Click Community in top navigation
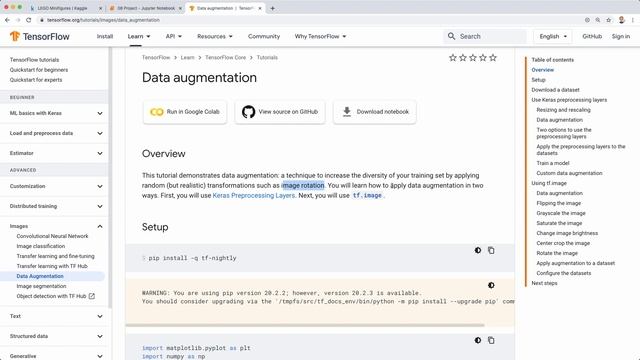 click(x=264, y=36)
